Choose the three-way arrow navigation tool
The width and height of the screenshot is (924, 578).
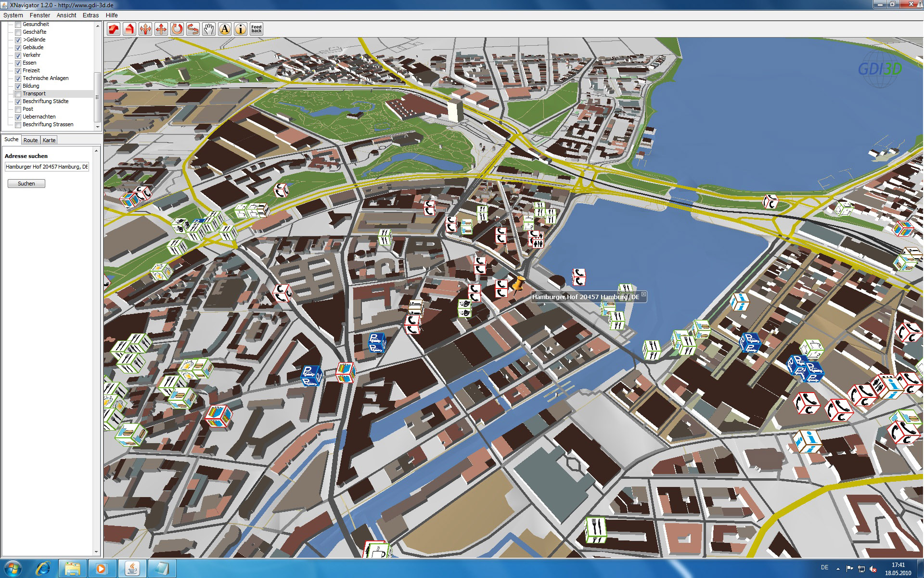pyautogui.click(x=145, y=29)
